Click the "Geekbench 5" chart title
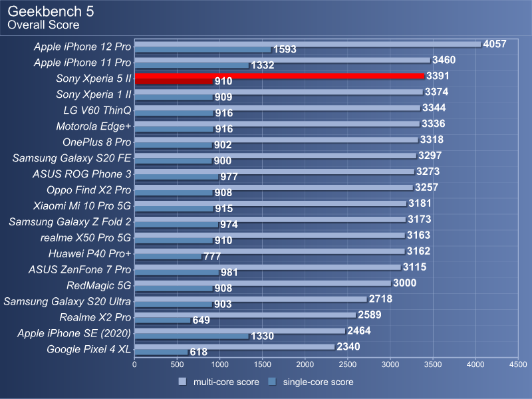This screenshot has height=399, width=532. click(51, 11)
